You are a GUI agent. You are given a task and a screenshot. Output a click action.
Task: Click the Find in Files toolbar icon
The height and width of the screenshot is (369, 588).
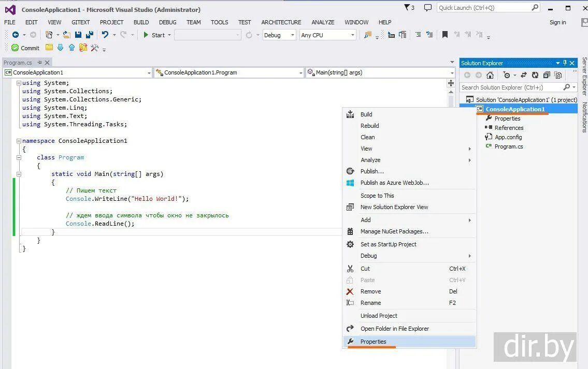[367, 35]
